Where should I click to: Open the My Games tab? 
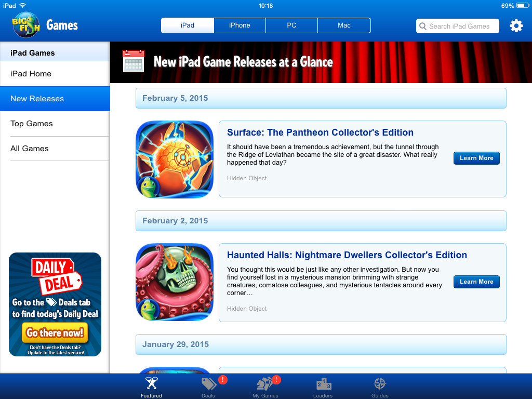(265, 387)
